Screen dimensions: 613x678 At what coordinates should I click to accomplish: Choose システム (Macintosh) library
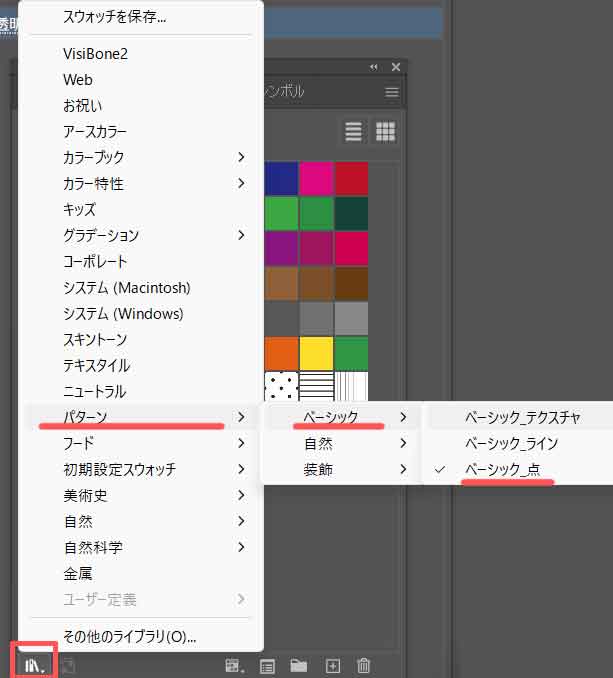141,288
